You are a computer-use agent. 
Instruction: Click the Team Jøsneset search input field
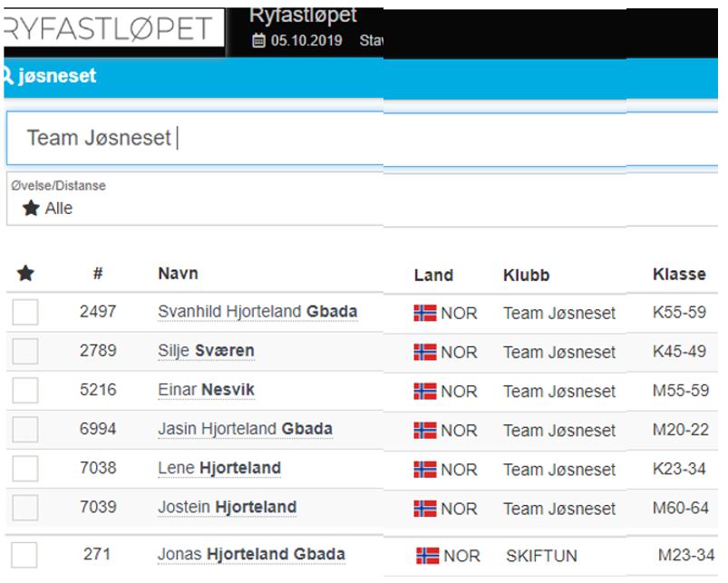(362, 138)
